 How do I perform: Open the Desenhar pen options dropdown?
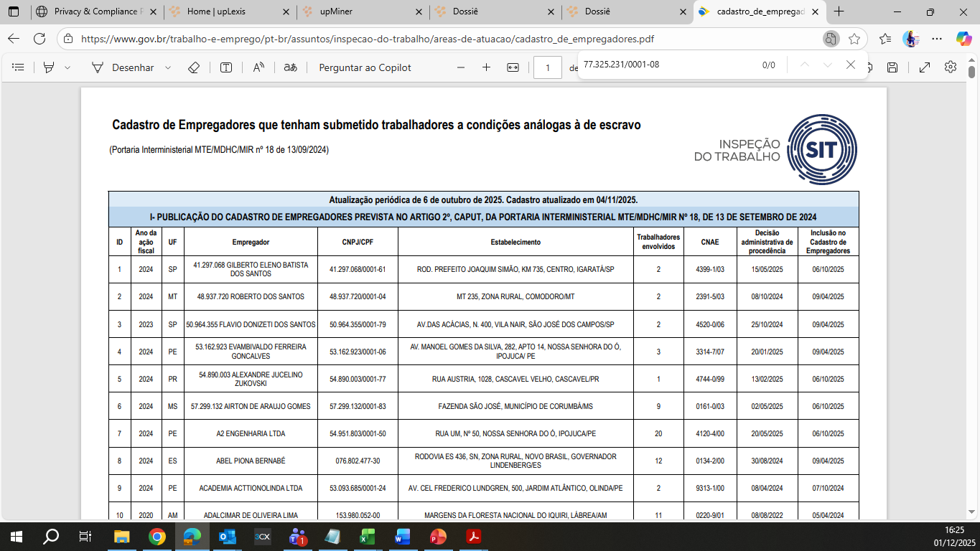click(x=168, y=67)
